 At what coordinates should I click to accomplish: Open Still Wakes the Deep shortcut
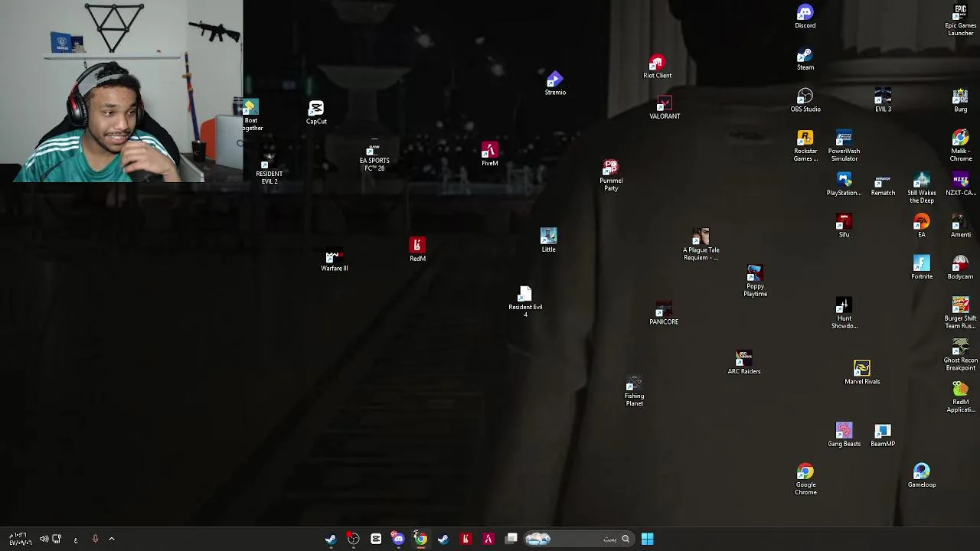922,188
